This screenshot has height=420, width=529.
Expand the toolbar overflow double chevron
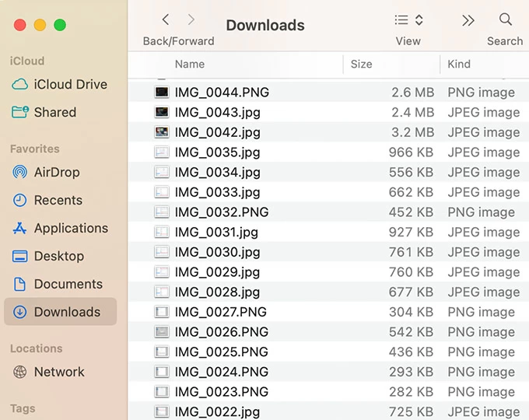pos(468,20)
